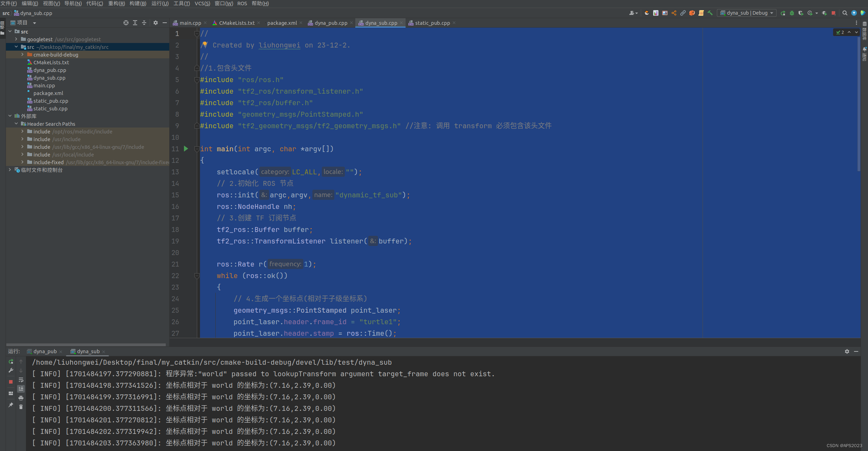This screenshot has height=451, width=868.
Task: Switch to the dyna_pub.cpp editor tab
Action: coord(330,23)
